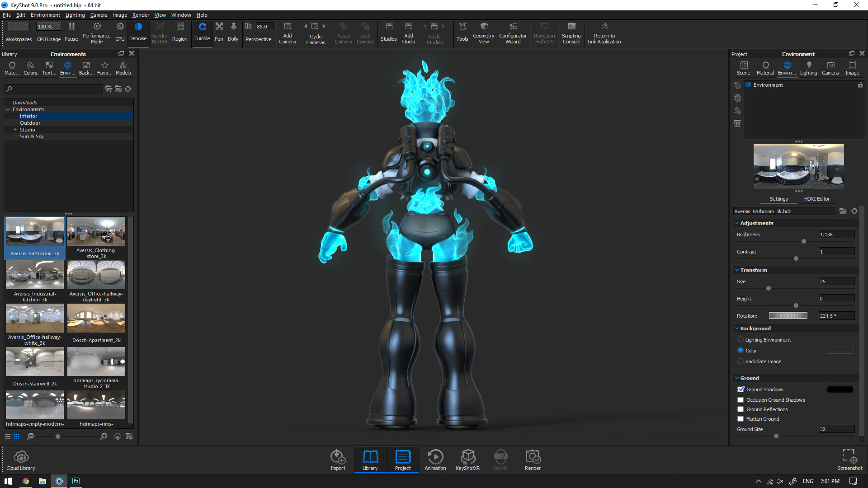The height and width of the screenshot is (488, 868).
Task: Click the Ground Size value field
Action: (836, 429)
